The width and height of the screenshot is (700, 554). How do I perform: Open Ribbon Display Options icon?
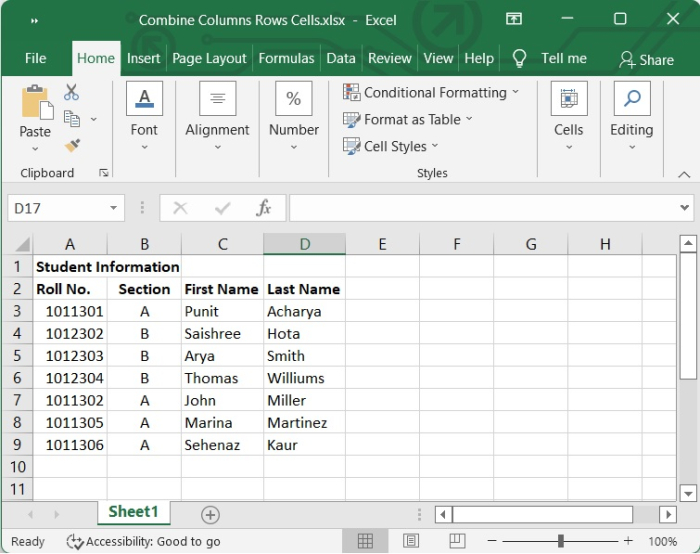point(514,19)
